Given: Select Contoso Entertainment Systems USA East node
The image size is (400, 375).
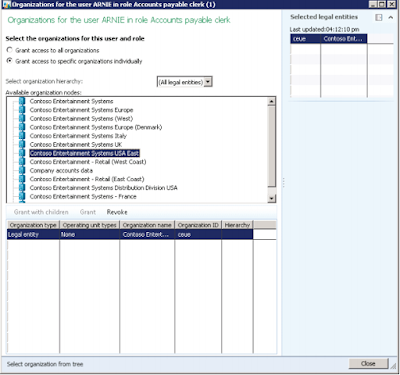Looking at the screenshot, I should tap(84, 153).
